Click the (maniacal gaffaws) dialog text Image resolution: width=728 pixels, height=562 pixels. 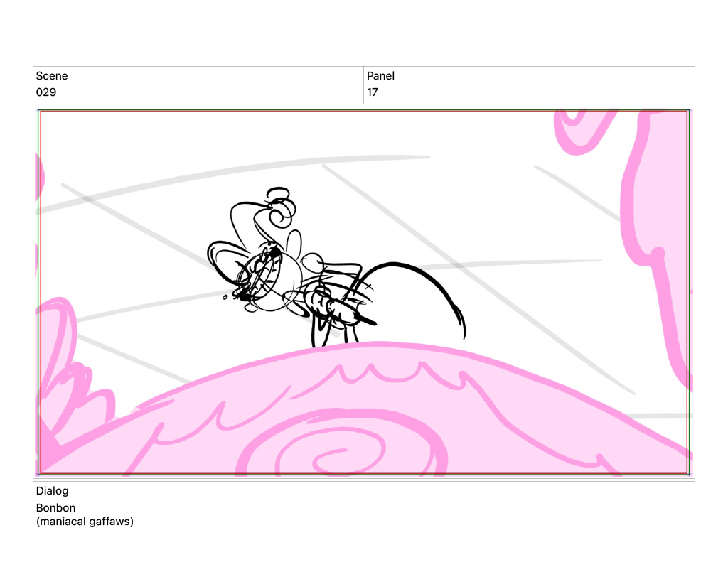tap(85, 522)
